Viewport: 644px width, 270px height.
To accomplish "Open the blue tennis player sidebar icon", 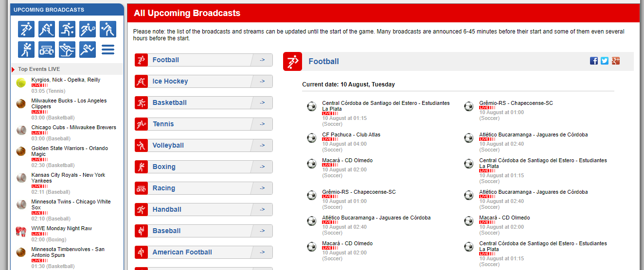I will tap(88, 29).
